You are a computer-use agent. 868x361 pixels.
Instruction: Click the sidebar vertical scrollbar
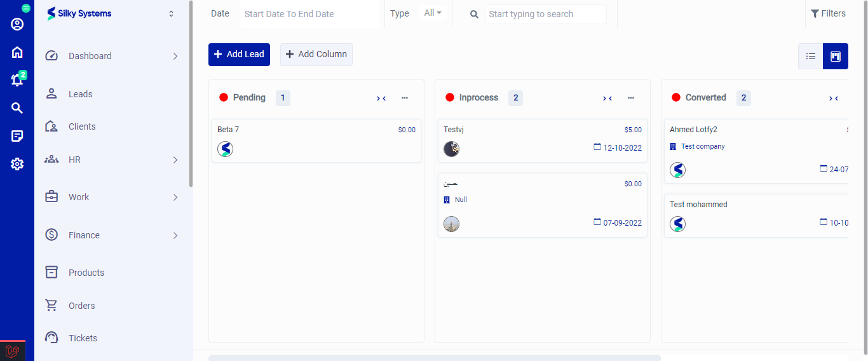tap(191, 94)
